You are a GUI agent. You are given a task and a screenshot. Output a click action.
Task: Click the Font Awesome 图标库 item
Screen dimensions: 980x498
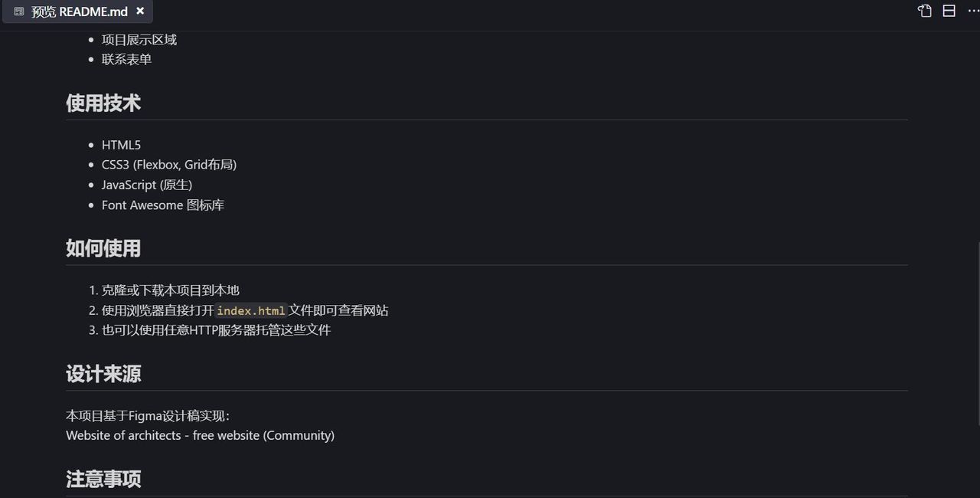point(162,205)
